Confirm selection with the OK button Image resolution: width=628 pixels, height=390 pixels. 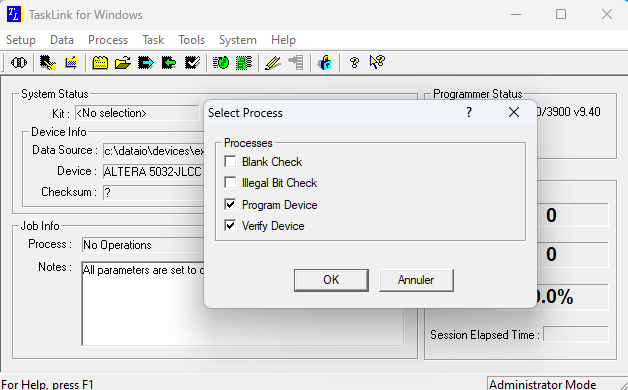point(331,280)
